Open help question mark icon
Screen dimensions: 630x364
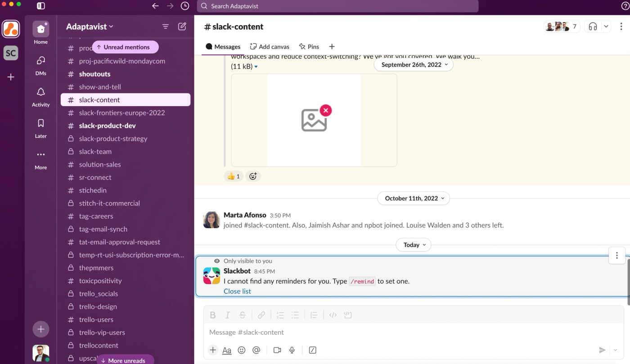point(625,6)
